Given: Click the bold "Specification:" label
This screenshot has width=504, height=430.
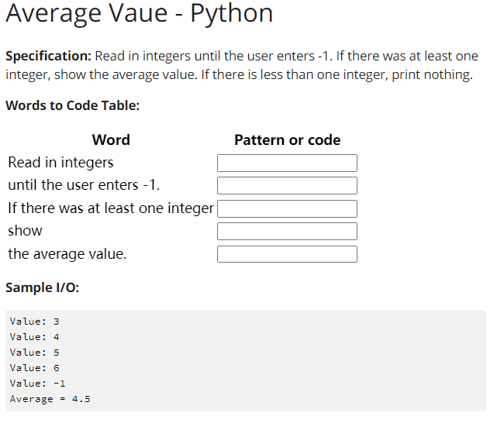Looking at the screenshot, I should click(48, 57).
